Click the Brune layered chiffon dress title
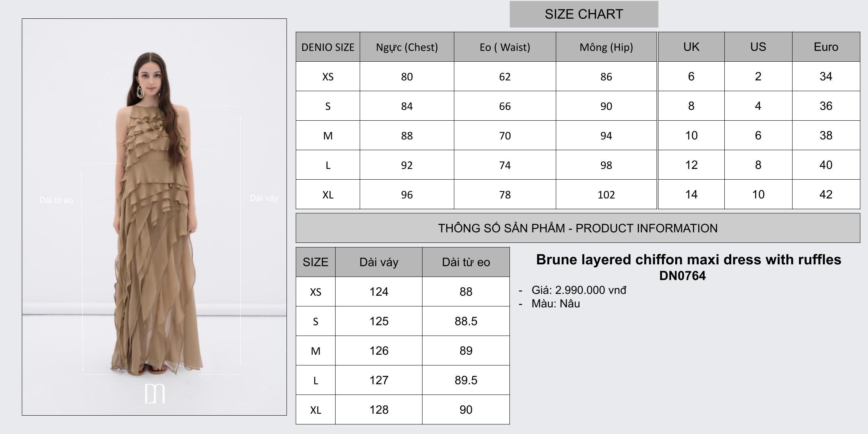This screenshot has height=434, width=868. (x=688, y=260)
